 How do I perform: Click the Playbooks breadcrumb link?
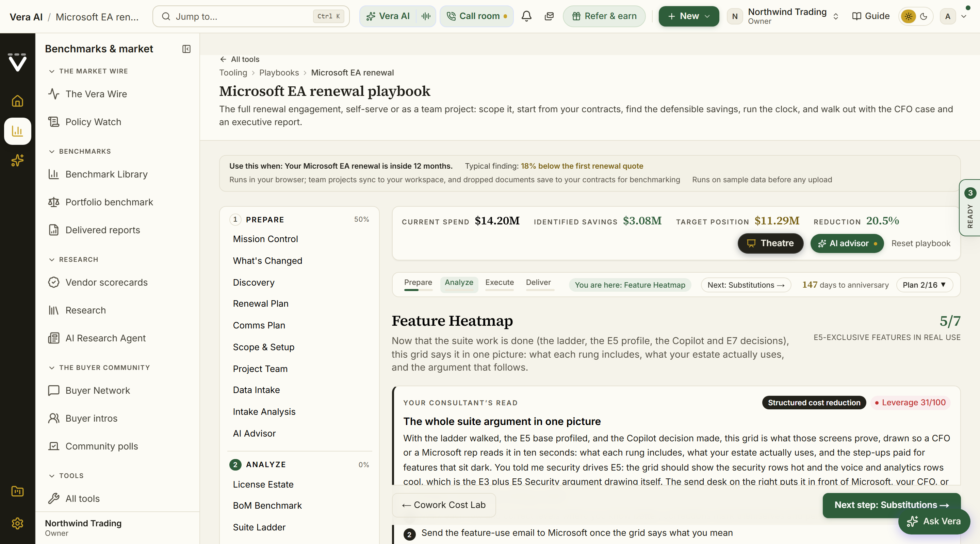coord(279,73)
